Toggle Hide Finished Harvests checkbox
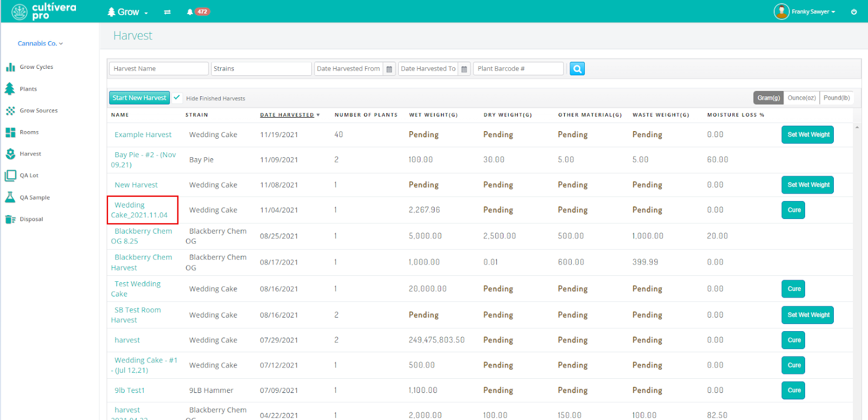The width and height of the screenshot is (868, 420). click(177, 98)
